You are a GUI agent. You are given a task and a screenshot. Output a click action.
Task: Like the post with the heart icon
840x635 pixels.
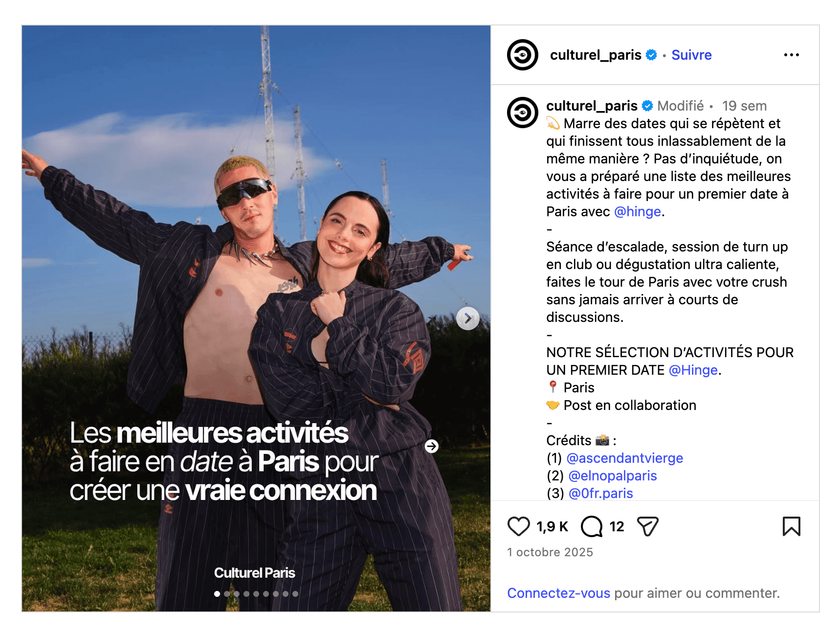tap(518, 526)
